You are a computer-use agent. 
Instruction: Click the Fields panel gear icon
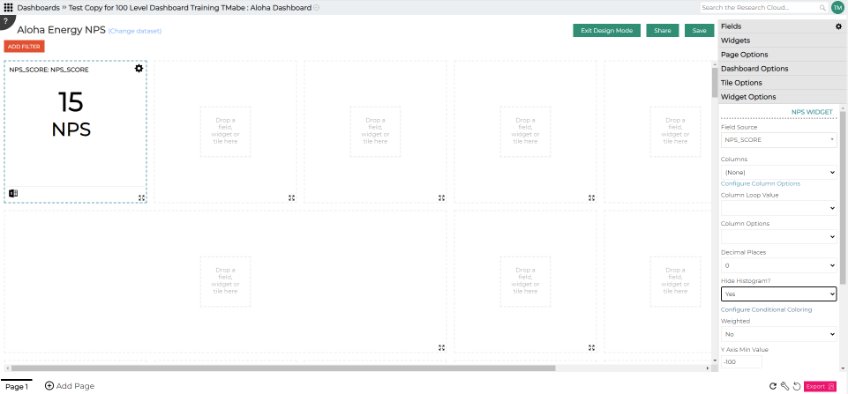click(x=838, y=26)
